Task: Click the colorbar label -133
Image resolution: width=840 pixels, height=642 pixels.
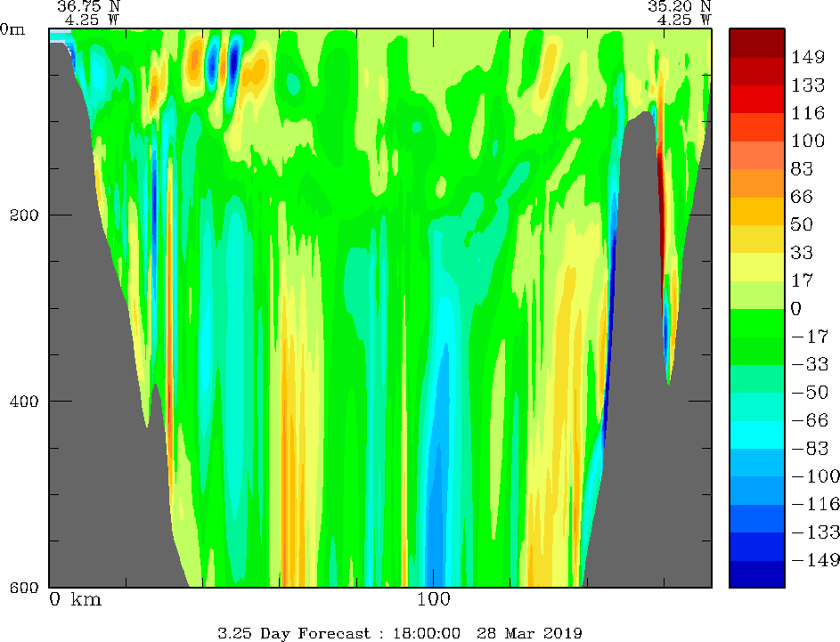Action: (x=815, y=532)
